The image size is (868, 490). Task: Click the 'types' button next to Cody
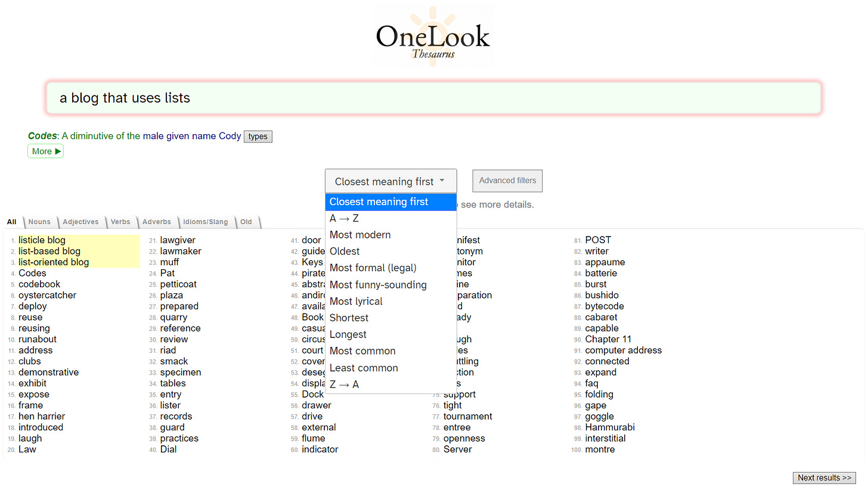[x=258, y=137]
